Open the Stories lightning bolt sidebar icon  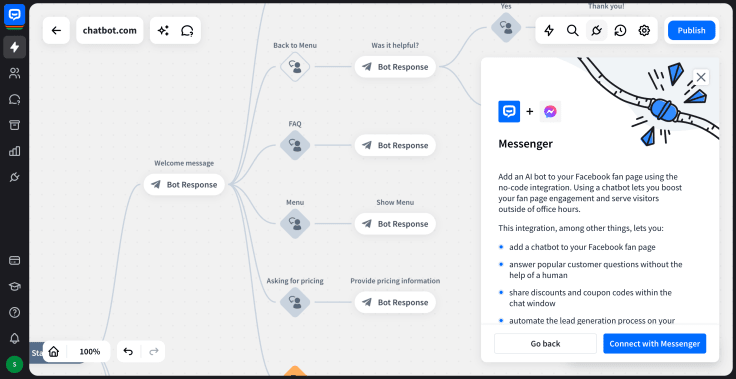pos(15,47)
